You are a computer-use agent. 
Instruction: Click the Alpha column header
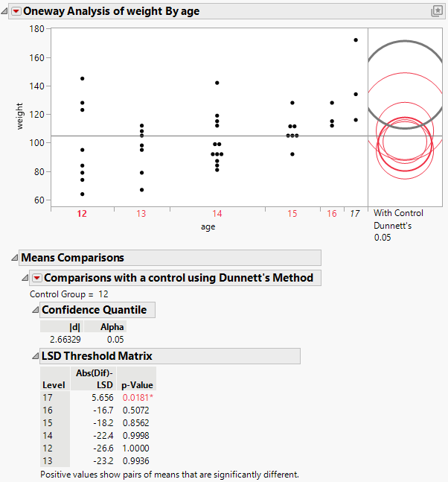point(105,326)
